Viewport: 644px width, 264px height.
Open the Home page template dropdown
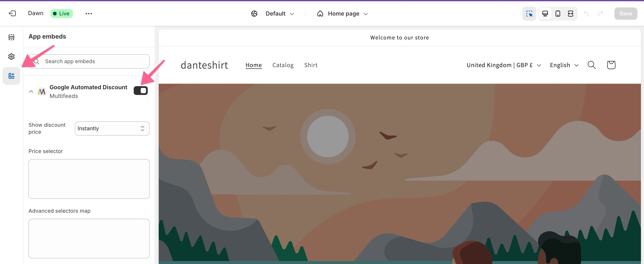pyautogui.click(x=348, y=14)
